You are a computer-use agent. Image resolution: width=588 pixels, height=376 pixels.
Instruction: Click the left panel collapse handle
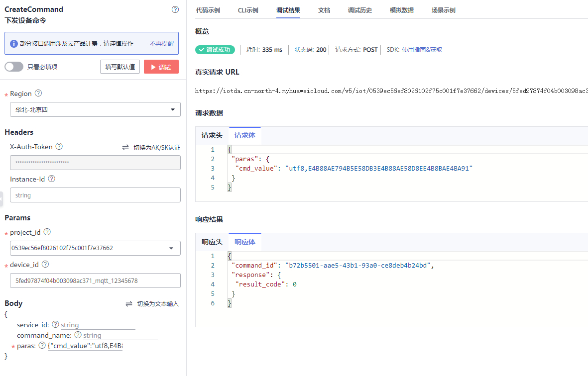click(x=1, y=199)
